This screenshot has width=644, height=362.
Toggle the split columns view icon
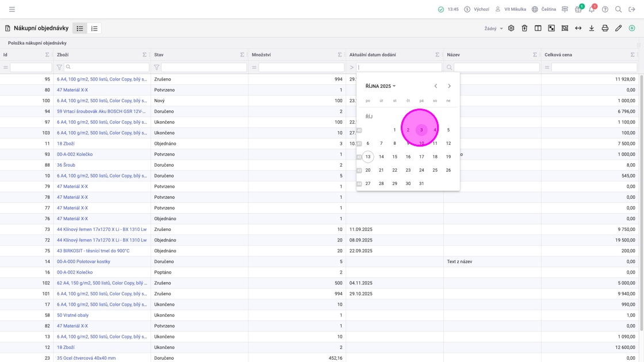538,28
